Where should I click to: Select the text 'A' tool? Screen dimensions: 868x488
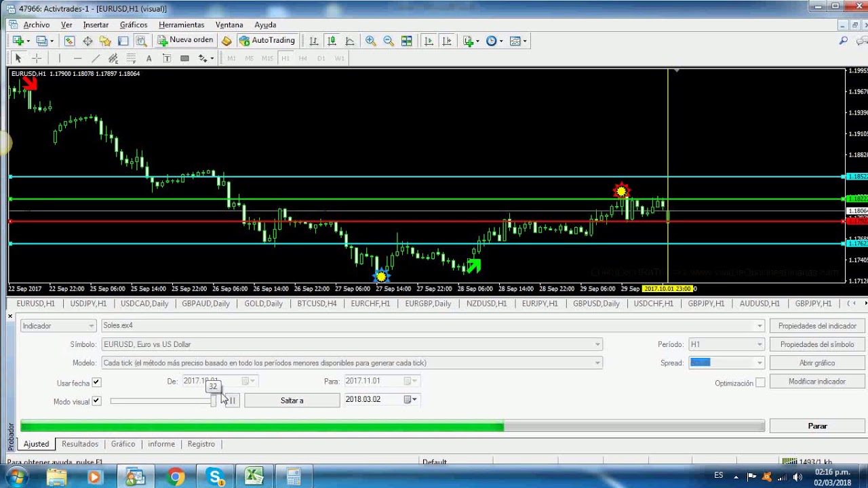[x=149, y=58]
